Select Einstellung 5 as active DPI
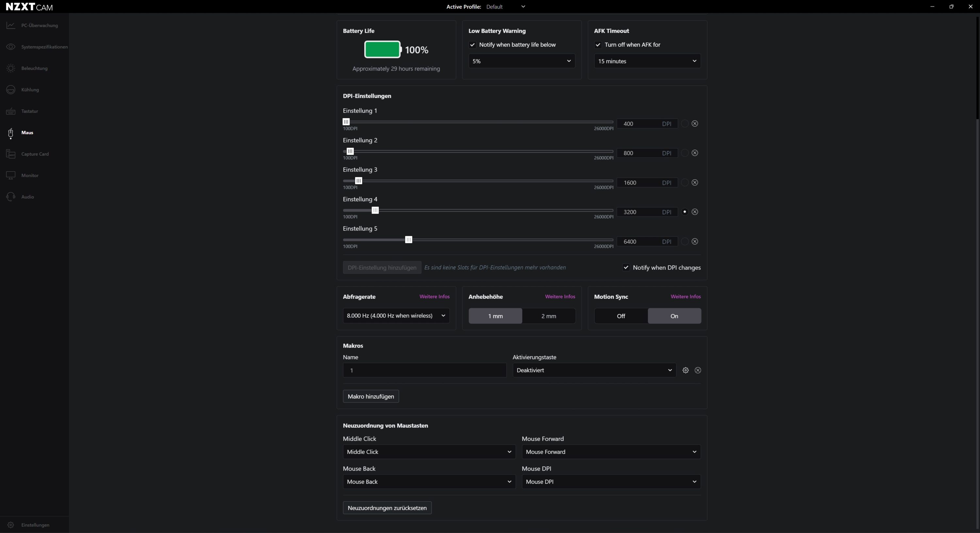Image resolution: width=980 pixels, height=533 pixels. click(x=684, y=242)
